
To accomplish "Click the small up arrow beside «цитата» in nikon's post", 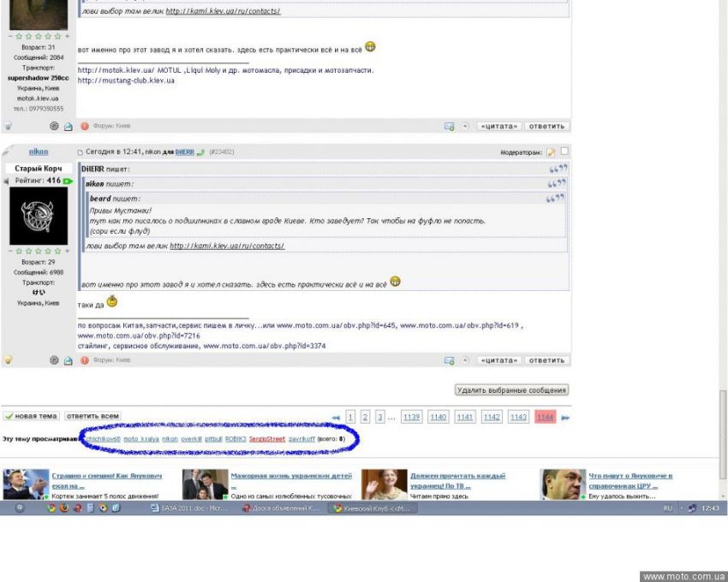I will pyautogui.click(x=466, y=360).
